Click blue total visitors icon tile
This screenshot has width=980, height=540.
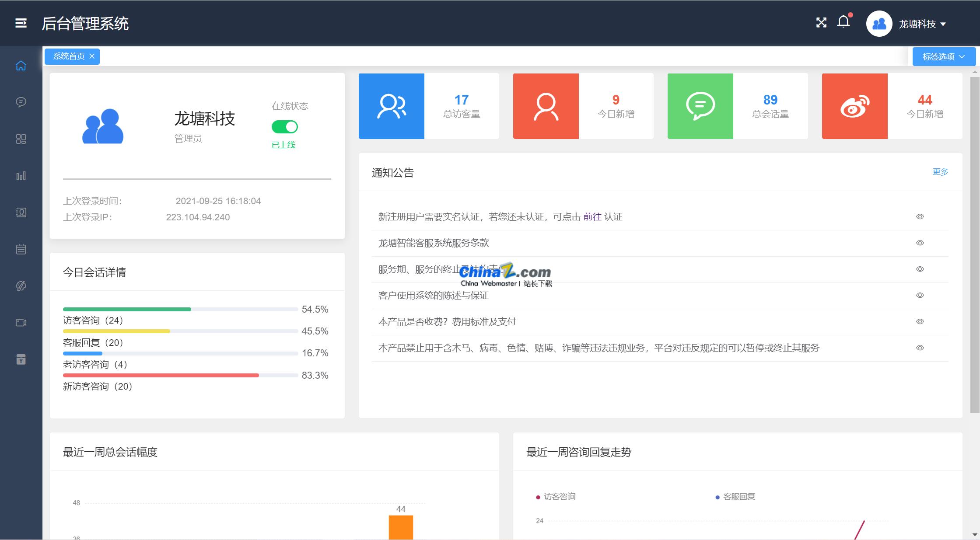click(392, 106)
